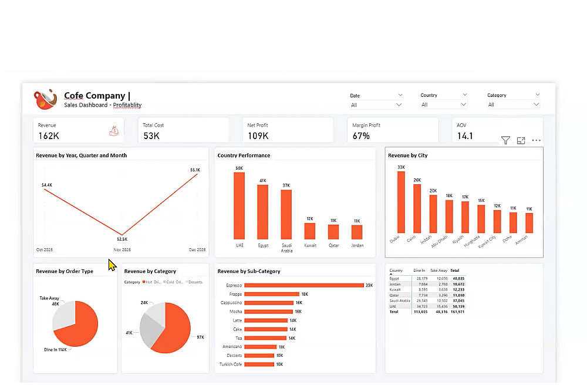Collapse the Country slicer header chevron
Screen dimensions: 587x392
pos(464,94)
